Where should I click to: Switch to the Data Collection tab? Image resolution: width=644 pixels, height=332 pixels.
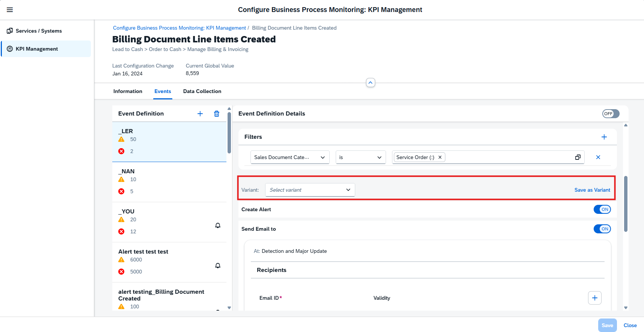coord(202,91)
